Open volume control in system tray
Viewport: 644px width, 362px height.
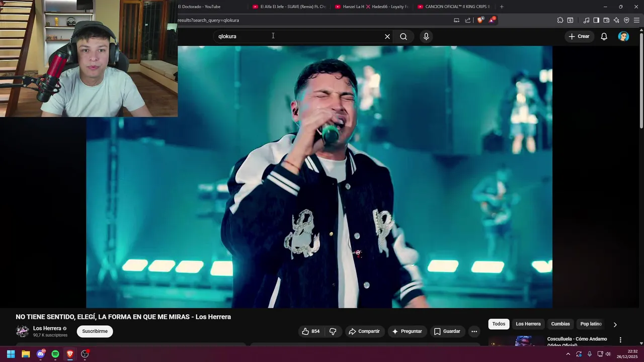pos(608,354)
